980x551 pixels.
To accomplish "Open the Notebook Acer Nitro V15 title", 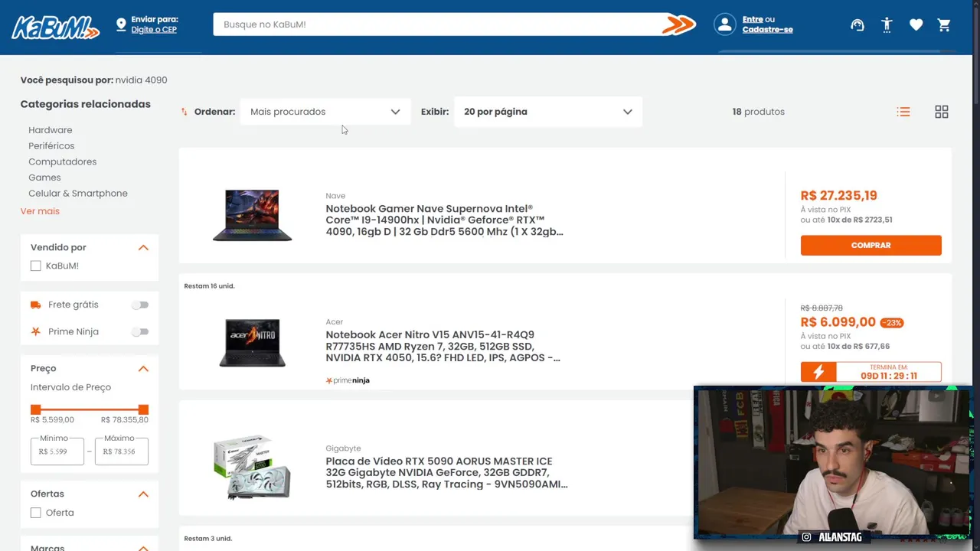I will point(443,347).
